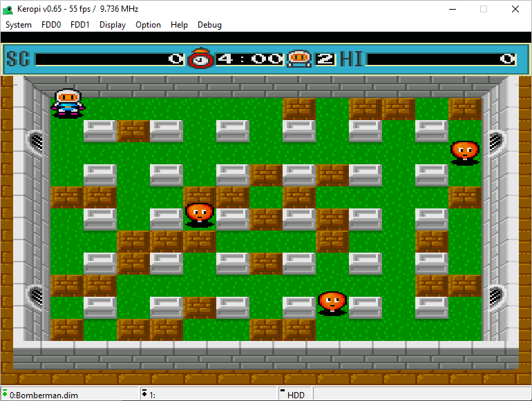Viewport: 532px width, 401px height.
Task: Open the FDD0 menu
Action: coord(51,25)
